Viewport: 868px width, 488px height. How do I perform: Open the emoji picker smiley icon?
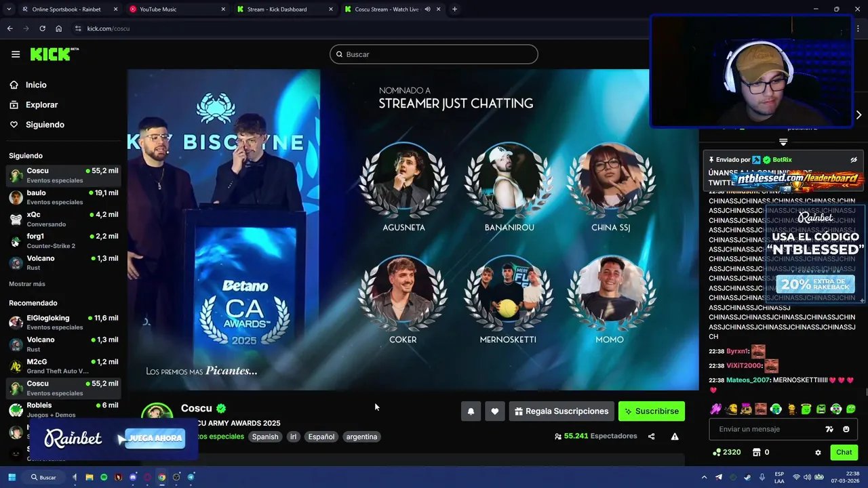(846, 429)
